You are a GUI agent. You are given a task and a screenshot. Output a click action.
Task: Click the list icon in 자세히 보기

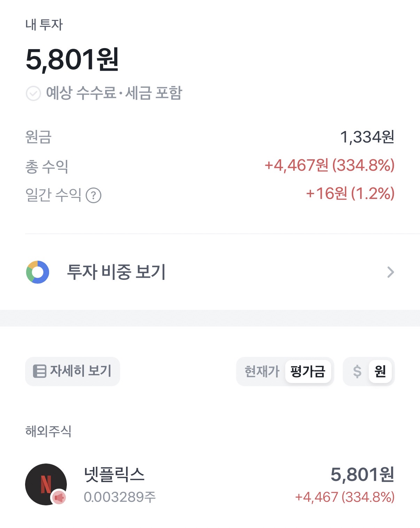pos(39,371)
